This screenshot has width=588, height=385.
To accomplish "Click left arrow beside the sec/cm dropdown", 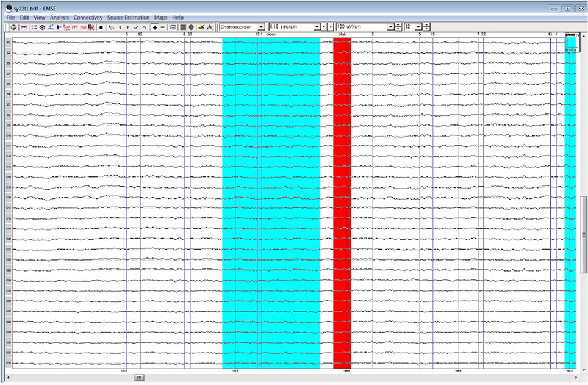I will pos(324,27).
